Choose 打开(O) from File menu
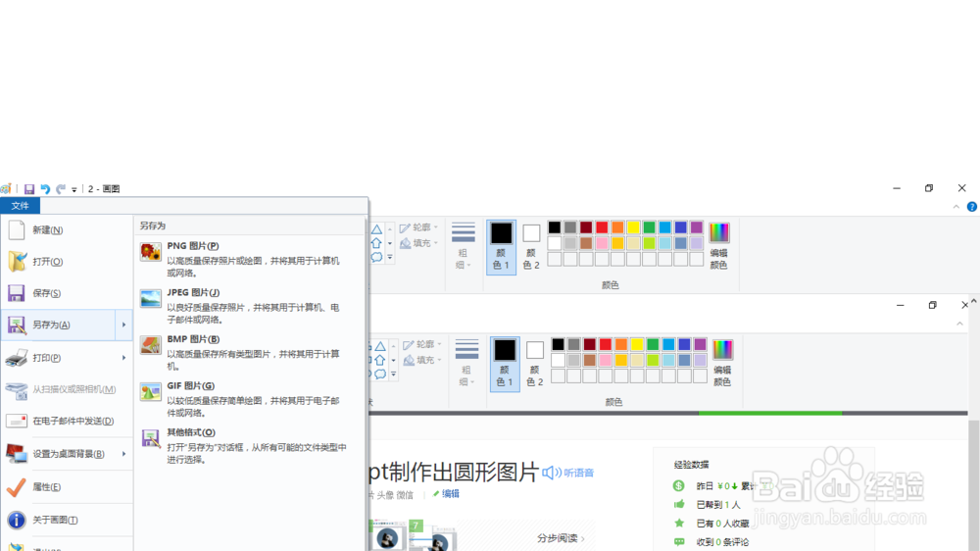 [x=67, y=262]
